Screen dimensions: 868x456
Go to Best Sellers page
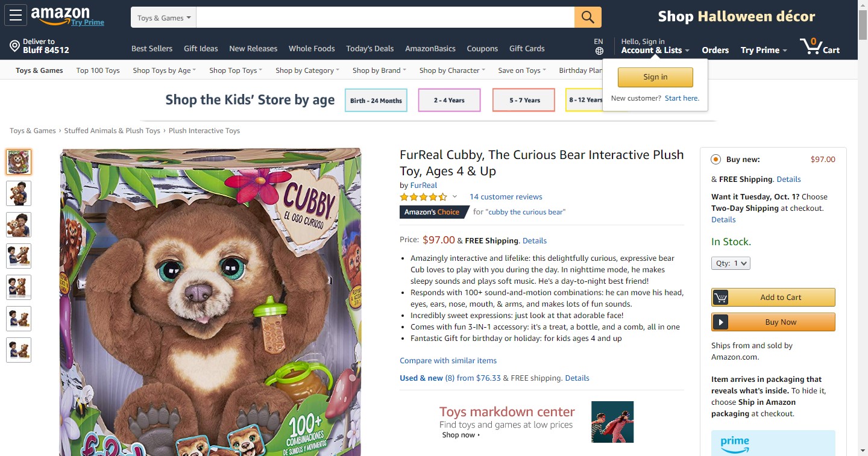pos(152,49)
